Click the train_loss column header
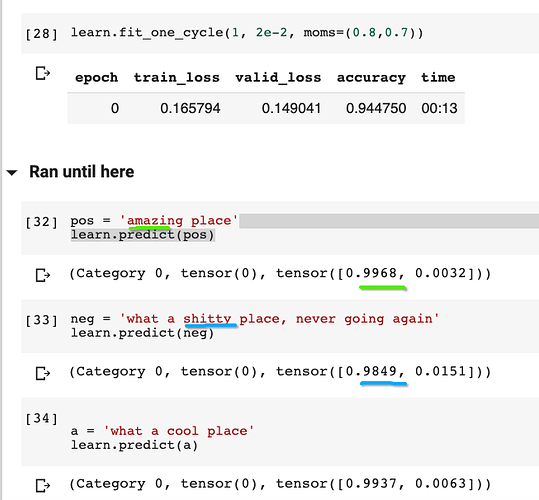The image size is (539, 500). 176,78
